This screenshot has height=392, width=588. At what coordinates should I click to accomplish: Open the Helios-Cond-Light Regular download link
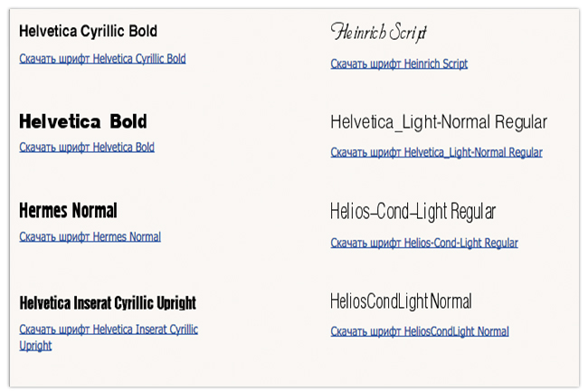click(x=424, y=243)
